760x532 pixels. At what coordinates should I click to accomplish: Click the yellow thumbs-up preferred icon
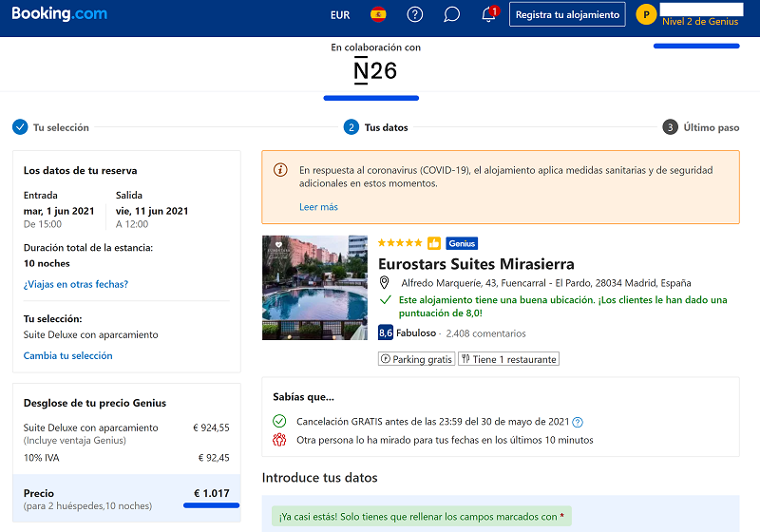point(434,243)
